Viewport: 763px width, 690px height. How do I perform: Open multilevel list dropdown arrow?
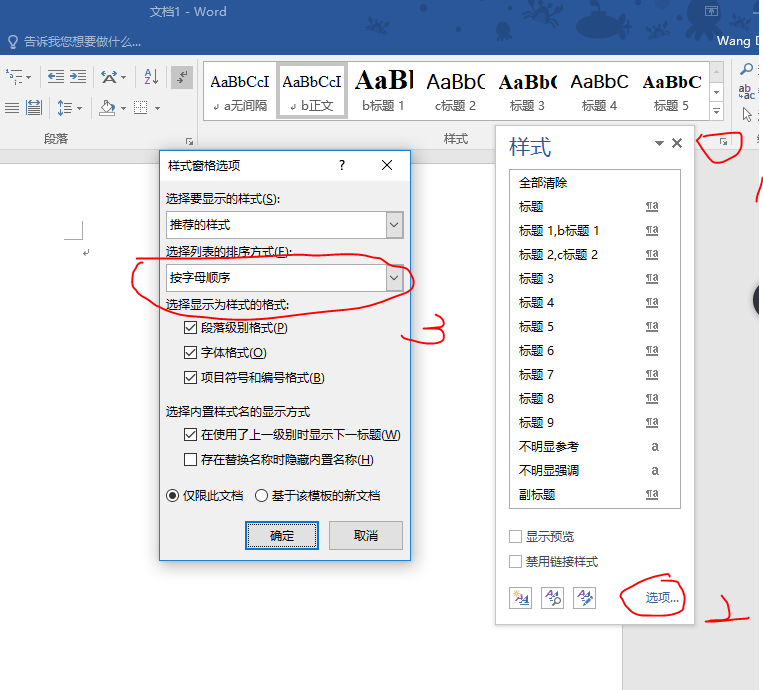(29, 77)
